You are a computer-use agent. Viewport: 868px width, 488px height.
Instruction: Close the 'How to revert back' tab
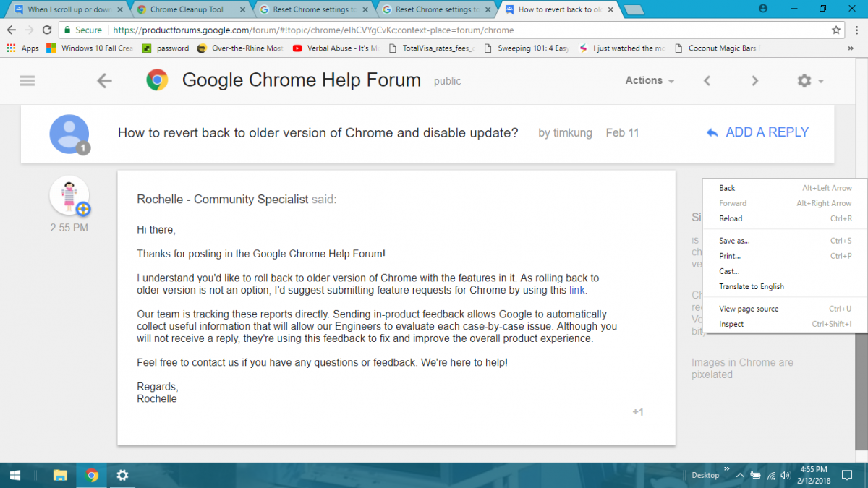[x=610, y=9]
